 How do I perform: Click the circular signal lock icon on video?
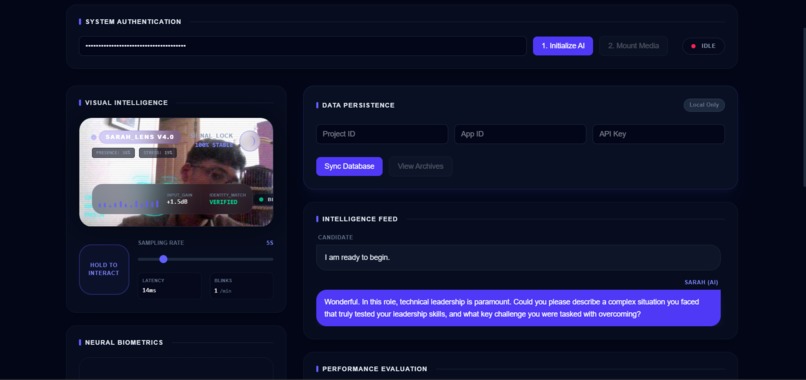(250, 140)
